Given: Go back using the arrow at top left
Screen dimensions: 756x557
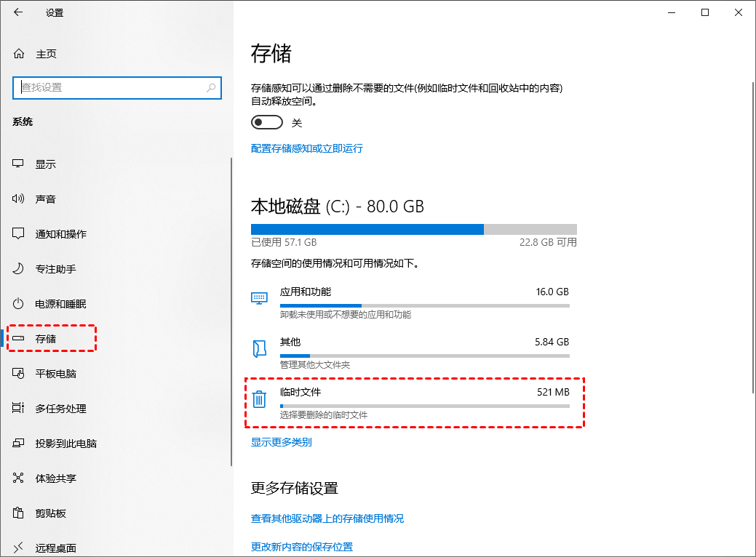Looking at the screenshot, I should coord(17,12).
